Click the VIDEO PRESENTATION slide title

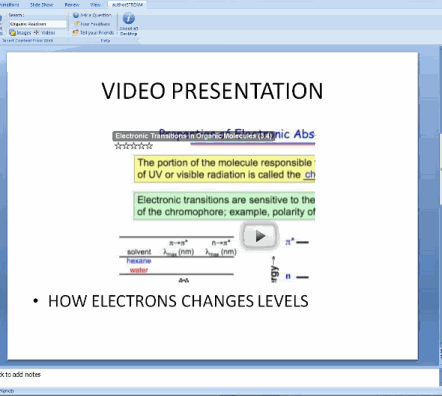click(212, 91)
